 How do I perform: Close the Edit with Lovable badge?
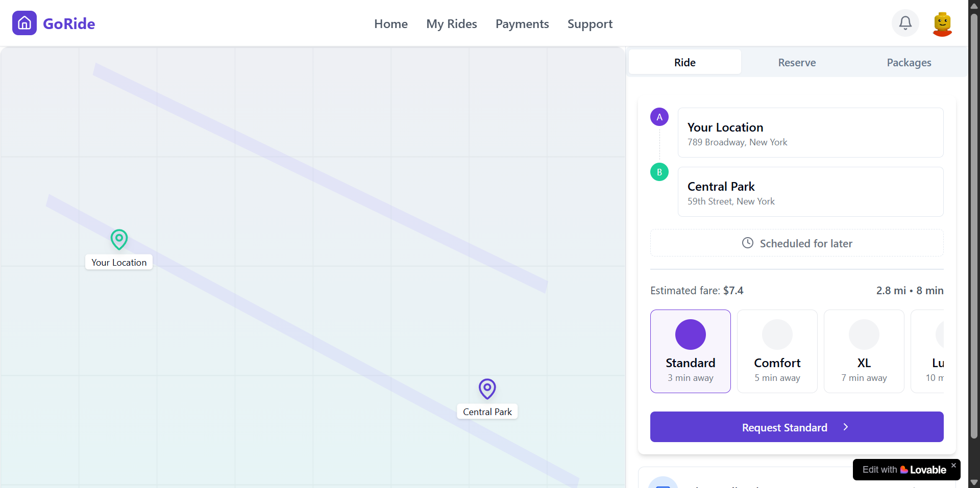(953, 466)
